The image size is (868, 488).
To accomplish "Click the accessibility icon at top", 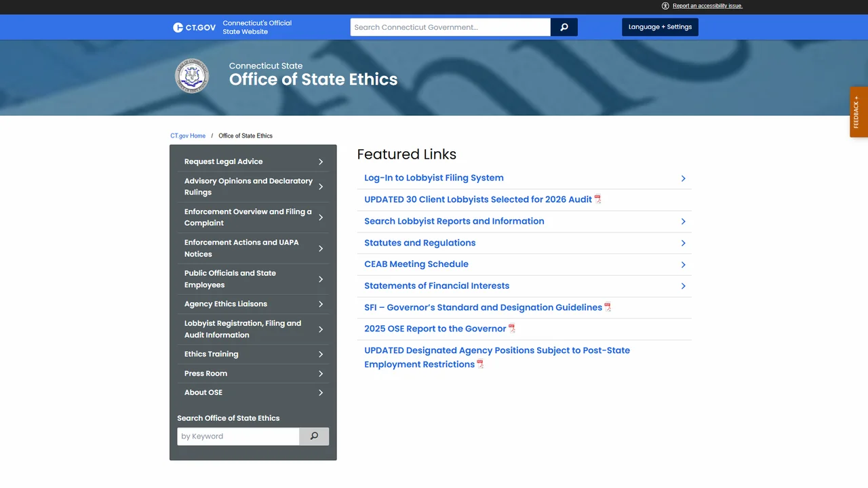I will pyautogui.click(x=665, y=5).
